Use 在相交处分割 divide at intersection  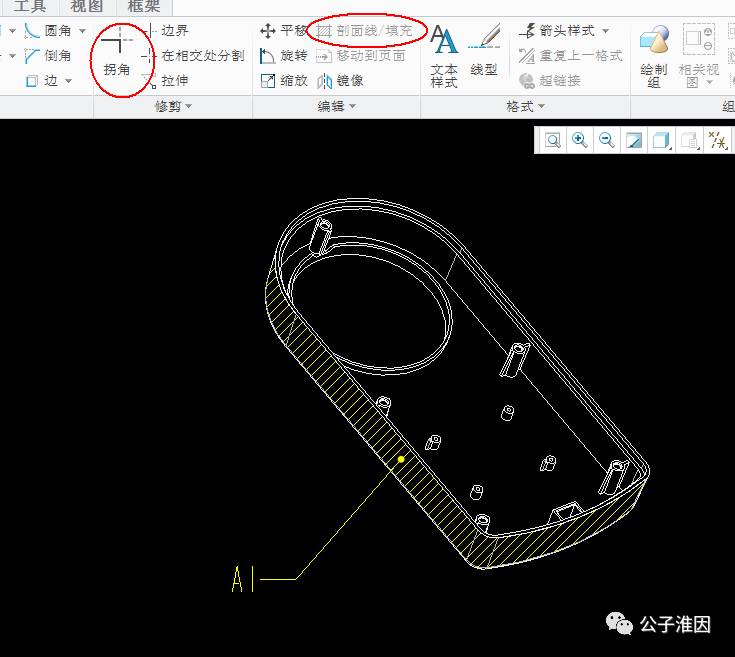click(x=194, y=56)
